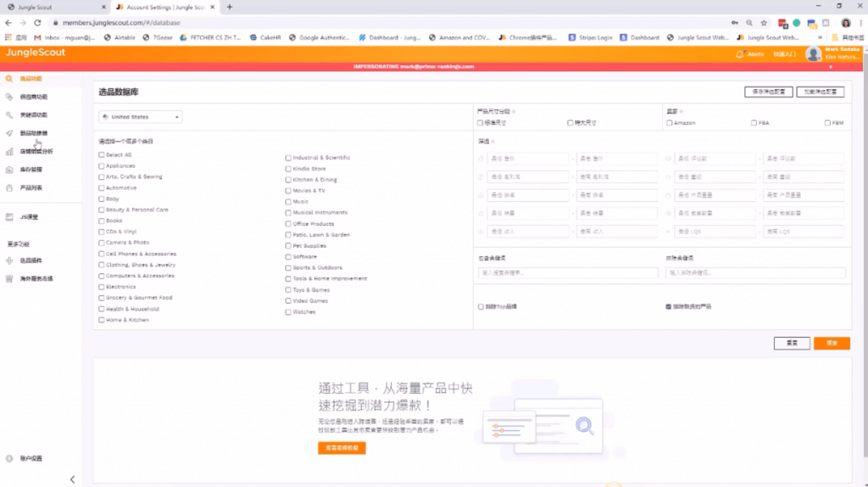Screen dimensions: 868x487
Task: Check the Watches category
Action: point(288,312)
